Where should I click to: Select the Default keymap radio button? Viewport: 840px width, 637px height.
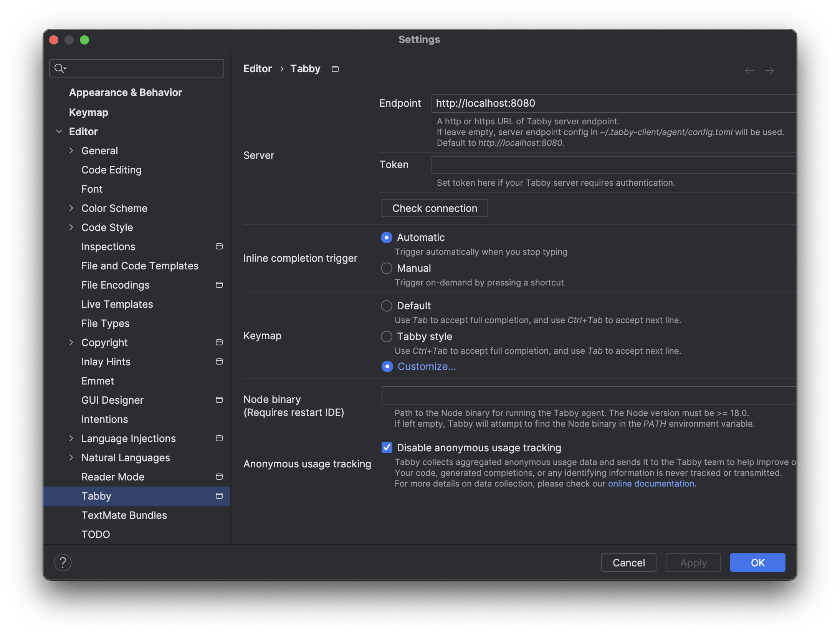click(x=387, y=306)
